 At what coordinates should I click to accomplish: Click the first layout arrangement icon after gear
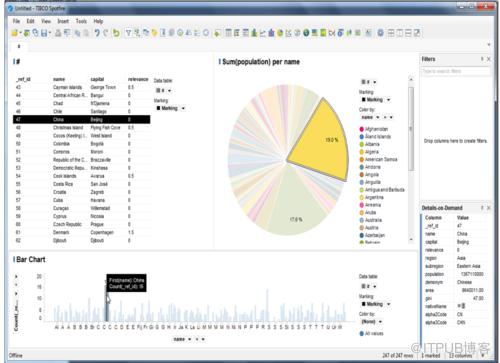(x=391, y=33)
